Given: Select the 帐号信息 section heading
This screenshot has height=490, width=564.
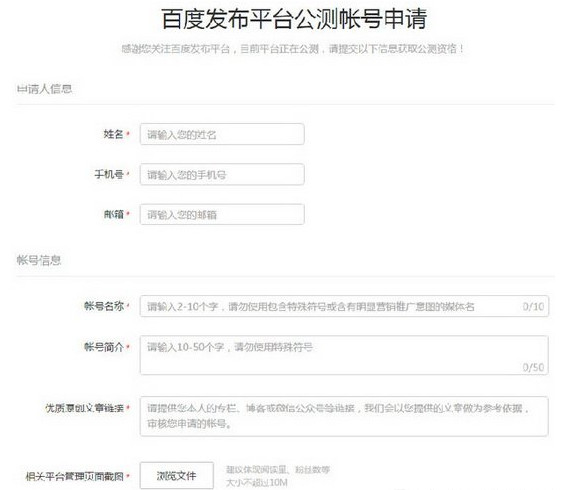Looking at the screenshot, I should 39,260.
